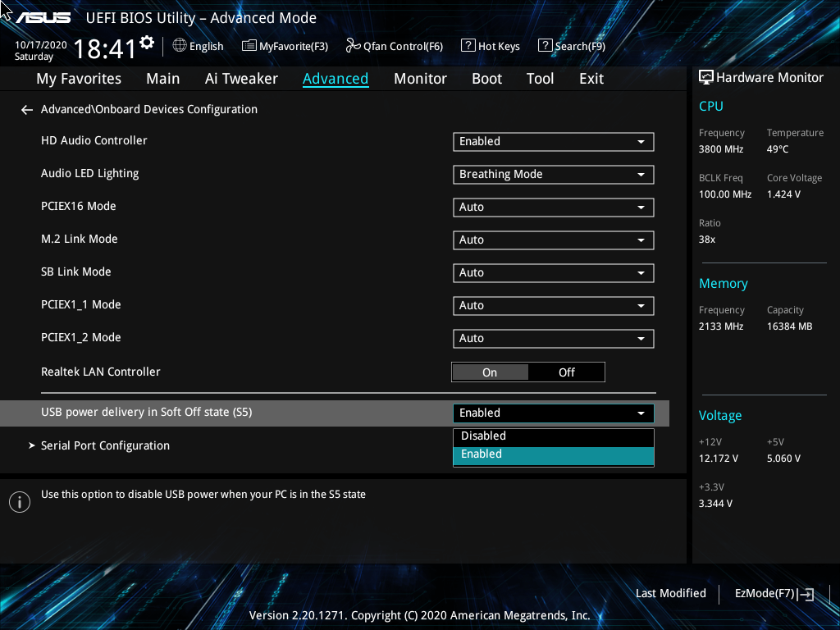Screen dimensions: 840x630
Task: Click the Voltage section heading
Action: coord(720,416)
